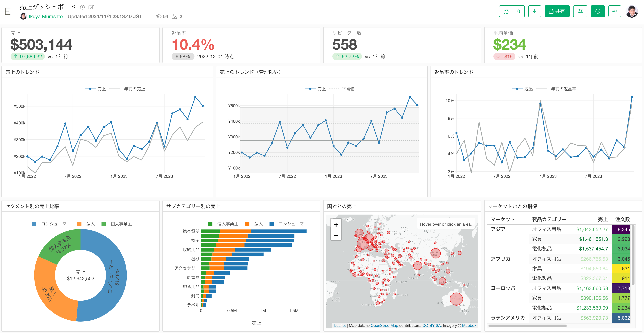The image size is (644, 333).
Task: Click the map zoom out minus button
Action: click(x=336, y=235)
